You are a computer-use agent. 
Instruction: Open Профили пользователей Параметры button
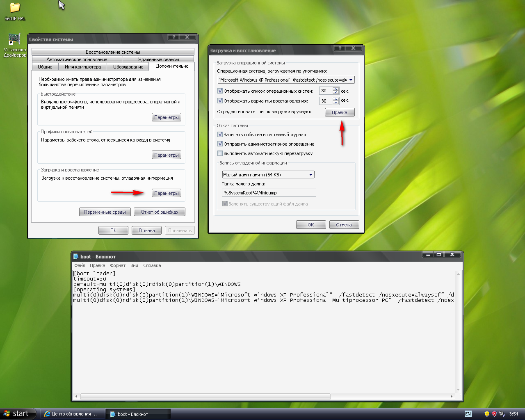[x=167, y=155]
